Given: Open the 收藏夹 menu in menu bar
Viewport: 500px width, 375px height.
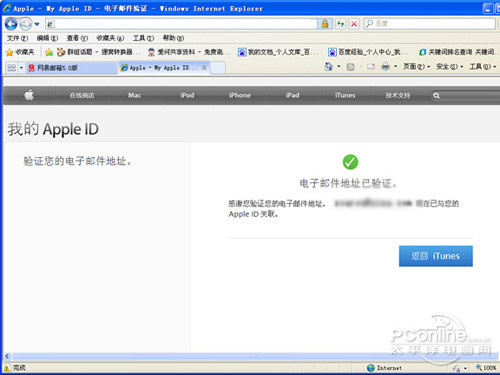Looking at the screenshot, I should click(x=110, y=38).
